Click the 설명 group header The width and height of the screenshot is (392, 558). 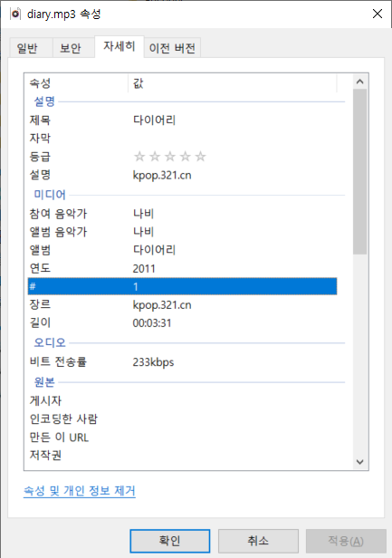coord(44,101)
